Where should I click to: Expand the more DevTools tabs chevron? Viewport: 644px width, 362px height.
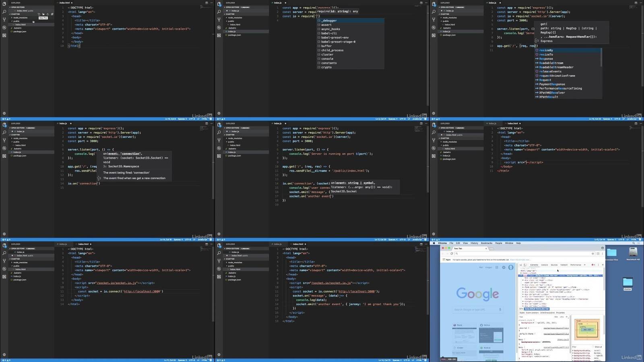pyautogui.click(x=585, y=265)
